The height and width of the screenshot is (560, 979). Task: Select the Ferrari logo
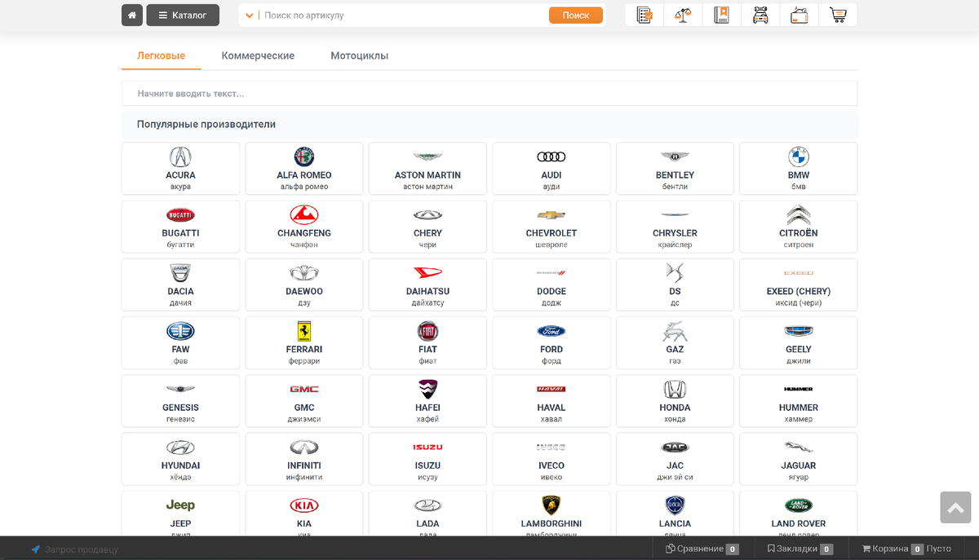(x=304, y=331)
